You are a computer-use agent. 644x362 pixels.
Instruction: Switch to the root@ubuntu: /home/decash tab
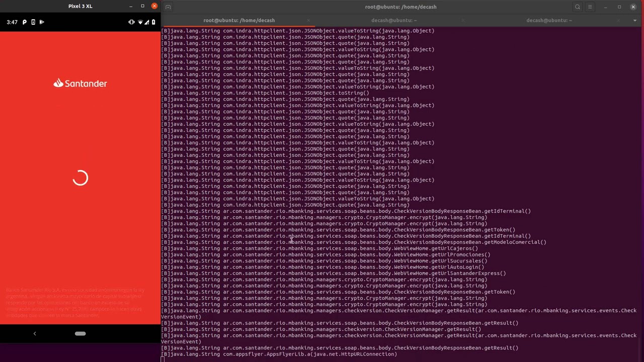pyautogui.click(x=238, y=21)
